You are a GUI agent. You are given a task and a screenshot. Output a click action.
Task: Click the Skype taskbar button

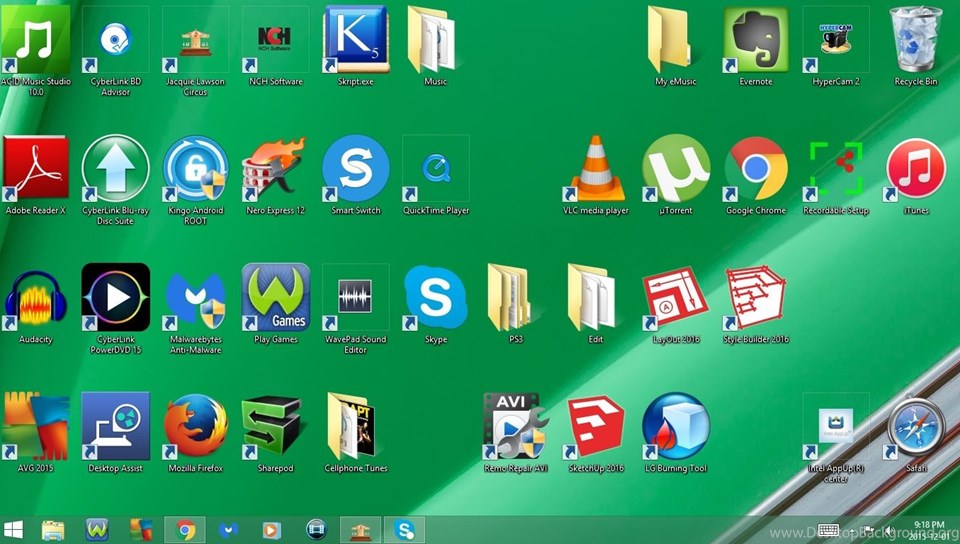(404, 530)
